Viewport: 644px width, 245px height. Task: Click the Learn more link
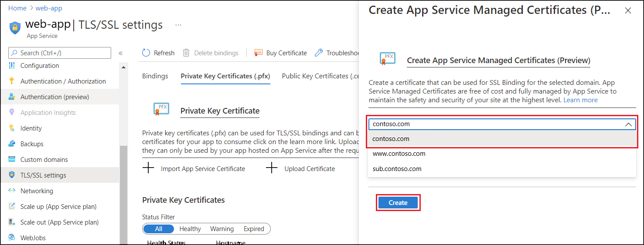[580, 100]
